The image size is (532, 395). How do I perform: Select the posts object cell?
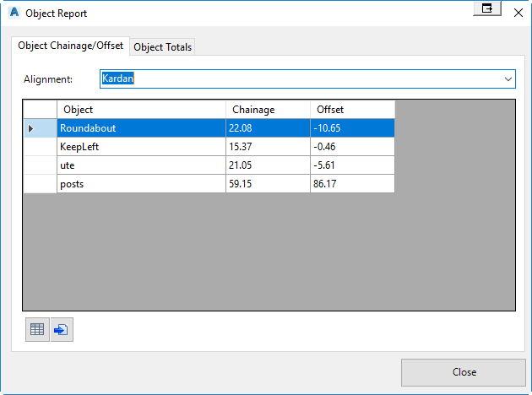tap(141, 184)
